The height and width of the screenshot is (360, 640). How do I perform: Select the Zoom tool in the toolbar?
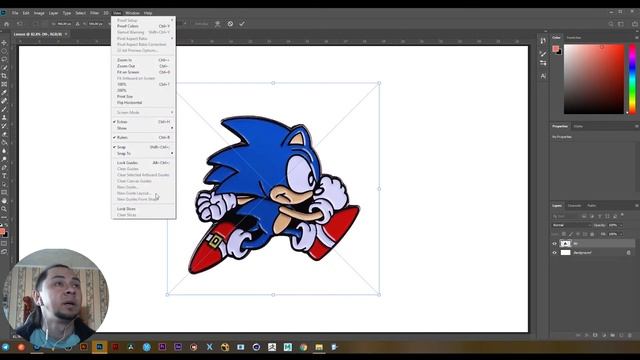click(4, 209)
